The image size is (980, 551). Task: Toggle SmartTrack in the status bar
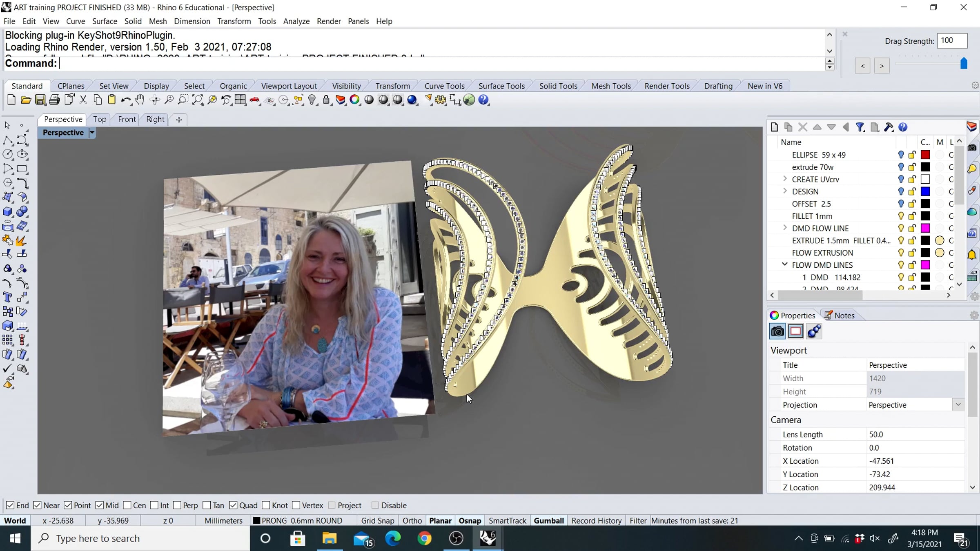tap(508, 521)
